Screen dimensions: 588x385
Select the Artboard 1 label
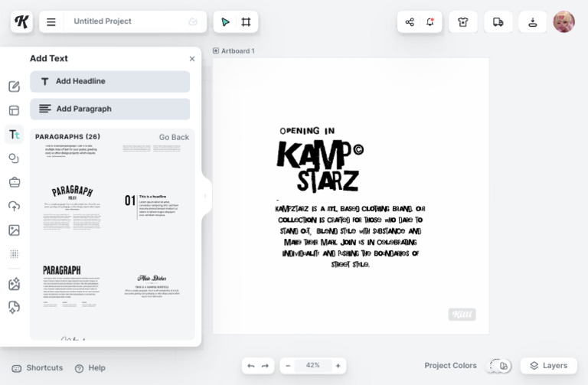coord(234,51)
